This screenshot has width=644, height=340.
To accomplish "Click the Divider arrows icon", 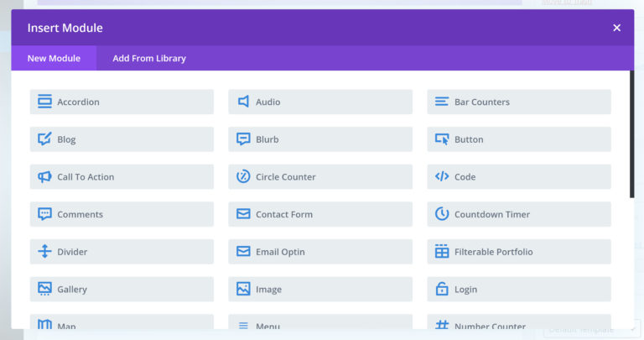I will tap(44, 251).
